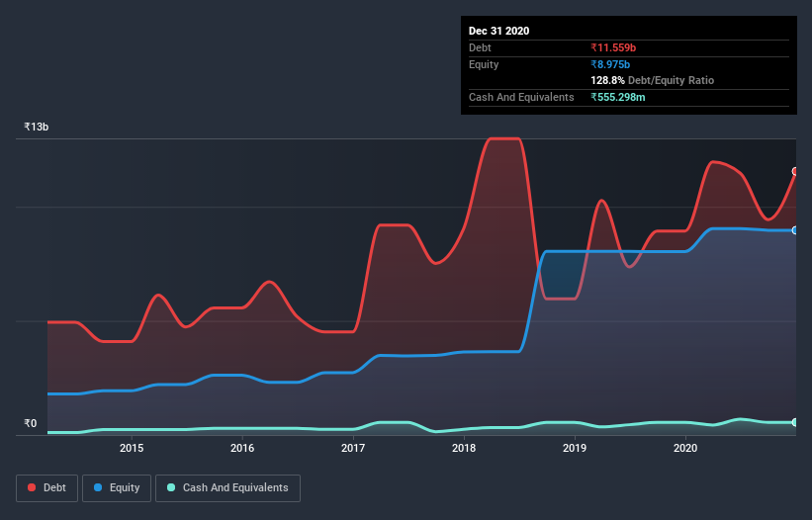
Task: Click the tooltip Equity label
Action: point(484,64)
